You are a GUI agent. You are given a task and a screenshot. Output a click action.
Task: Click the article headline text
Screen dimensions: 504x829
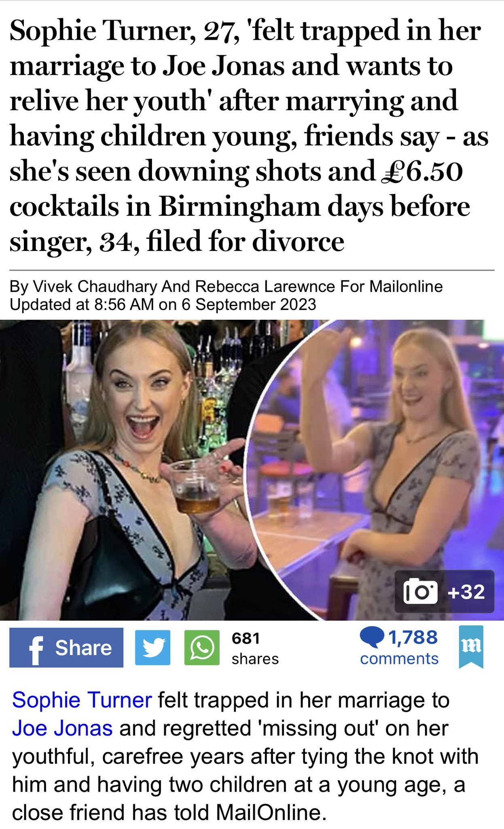(x=249, y=136)
